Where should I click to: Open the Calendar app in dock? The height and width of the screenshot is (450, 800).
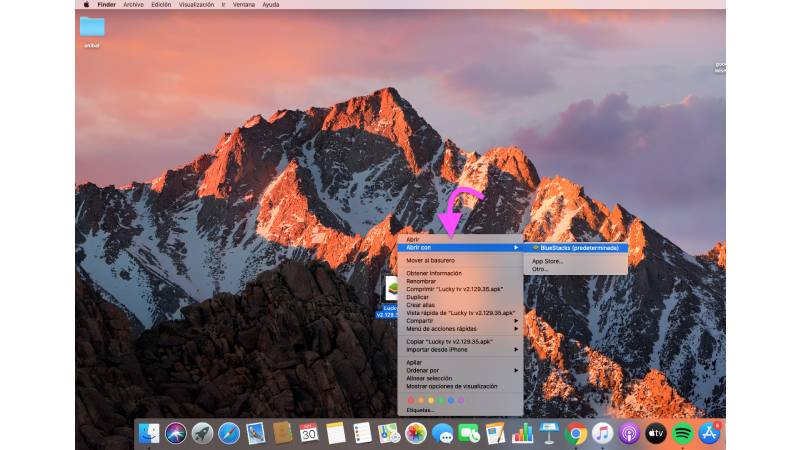309,433
